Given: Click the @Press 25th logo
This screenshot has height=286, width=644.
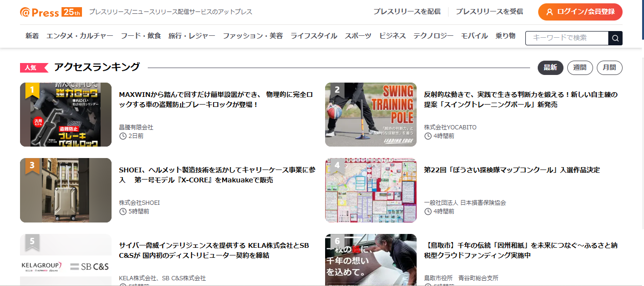Looking at the screenshot, I should point(51,12).
